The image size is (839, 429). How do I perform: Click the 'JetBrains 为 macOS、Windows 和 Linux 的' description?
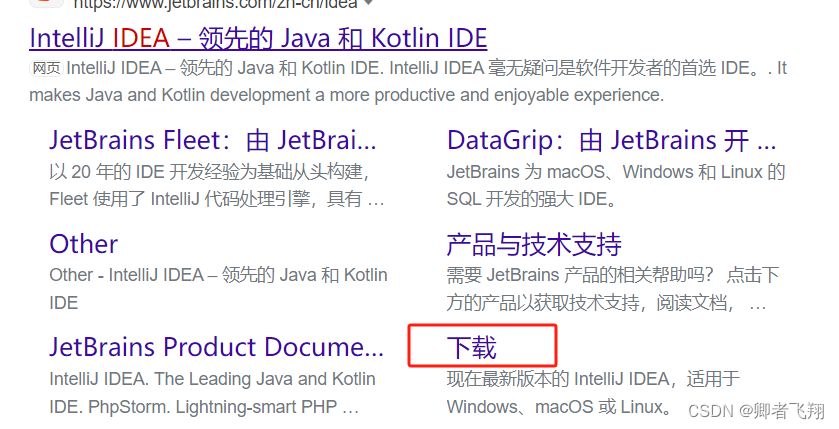tap(616, 172)
